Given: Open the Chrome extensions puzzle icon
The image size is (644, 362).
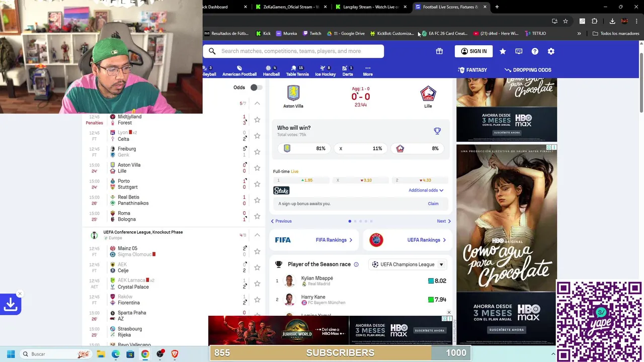Looking at the screenshot, I should coord(595,21).
